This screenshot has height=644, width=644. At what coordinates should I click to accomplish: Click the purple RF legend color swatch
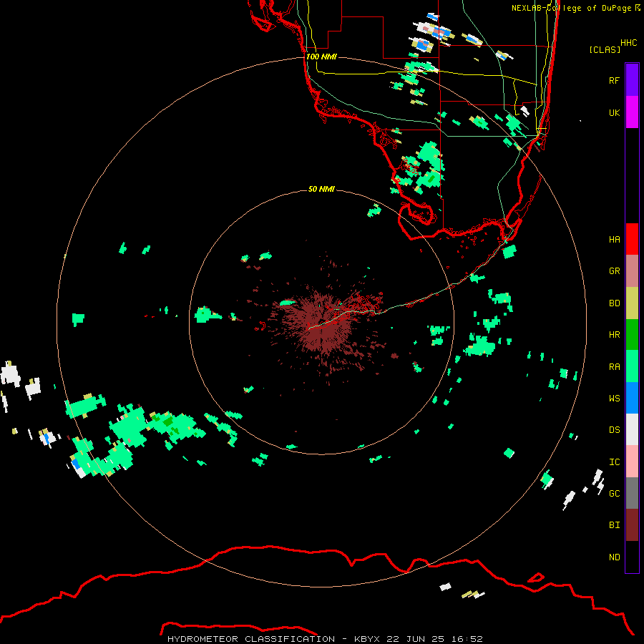[632, 80]
